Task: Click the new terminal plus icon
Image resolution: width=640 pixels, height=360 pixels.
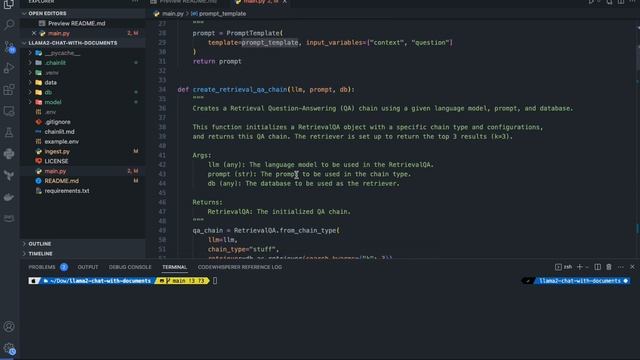Action: (x=580, y=267)
